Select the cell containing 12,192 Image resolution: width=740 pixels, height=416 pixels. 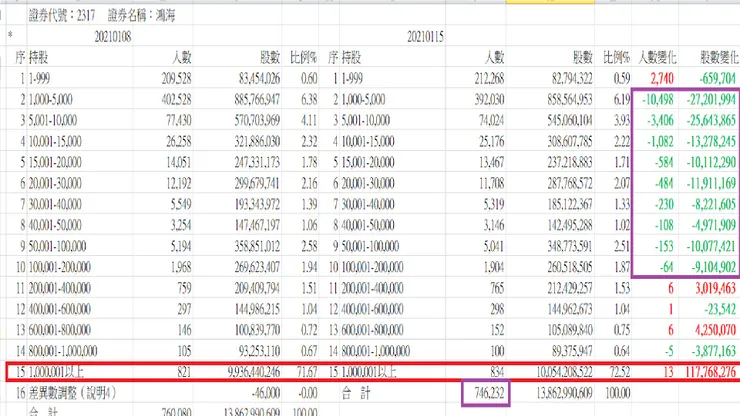[179, 183]
